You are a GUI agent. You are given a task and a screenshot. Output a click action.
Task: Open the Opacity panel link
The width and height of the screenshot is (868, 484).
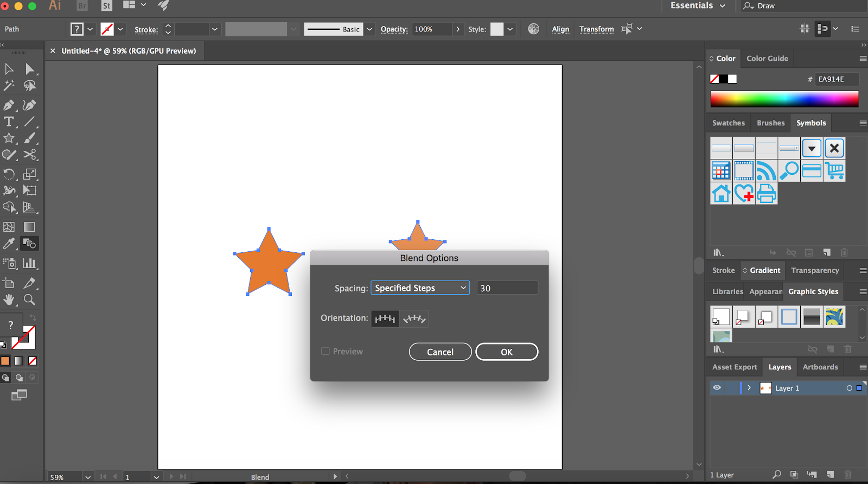click(x=394, y=29)
